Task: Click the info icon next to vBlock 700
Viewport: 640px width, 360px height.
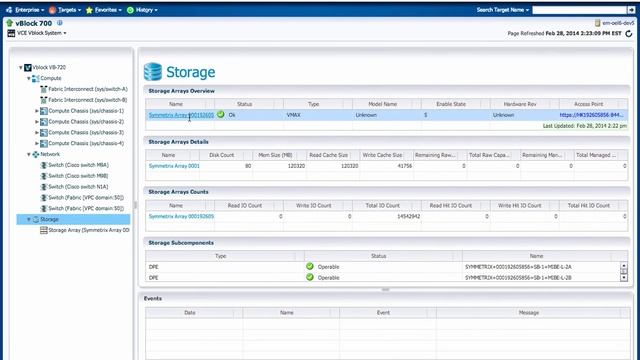Action: point(60,23)
